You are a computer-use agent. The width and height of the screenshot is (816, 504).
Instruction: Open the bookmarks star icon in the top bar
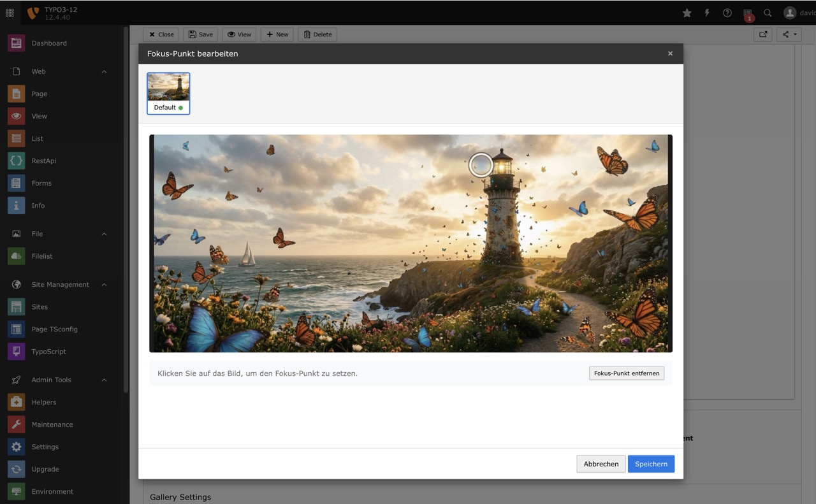tap(687, 13)
